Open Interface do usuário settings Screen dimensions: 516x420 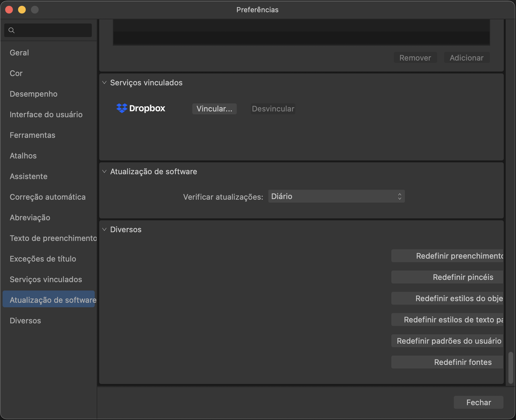(46, 114)
